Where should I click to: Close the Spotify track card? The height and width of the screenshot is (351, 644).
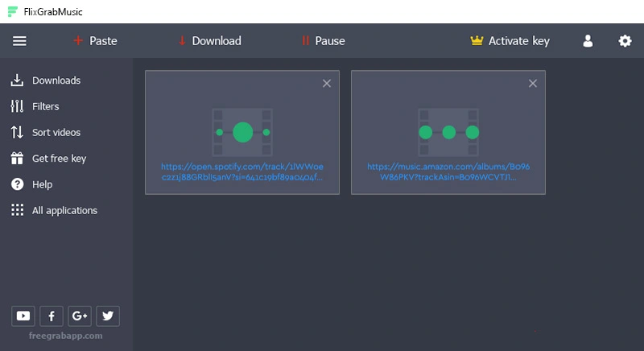327,84
